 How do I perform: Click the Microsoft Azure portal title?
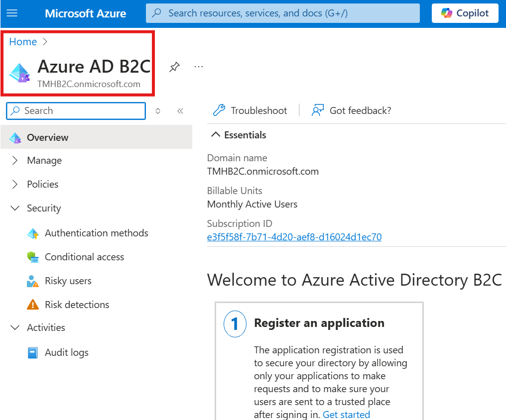[x=86, y=13]
